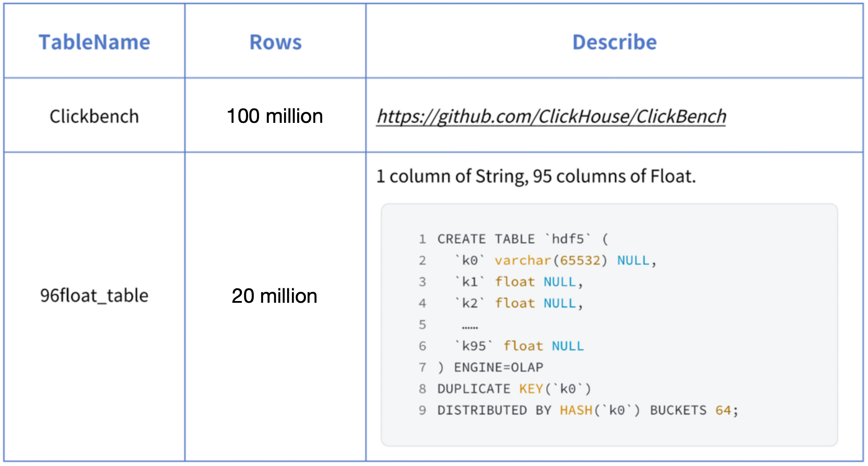Select the 20 million rows value
Viewport: 868px width, 466px height.
[274, 296]
